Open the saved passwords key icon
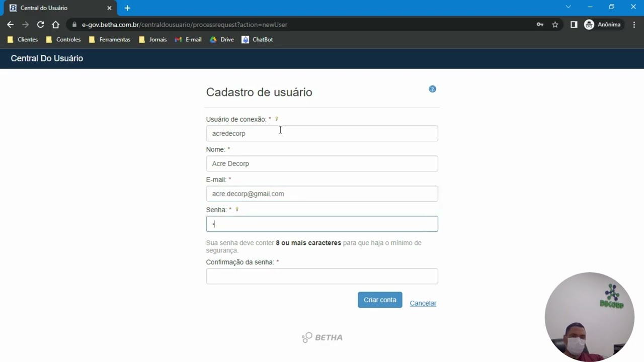This screenshot has height=362, width=644. tap(540, 25)
